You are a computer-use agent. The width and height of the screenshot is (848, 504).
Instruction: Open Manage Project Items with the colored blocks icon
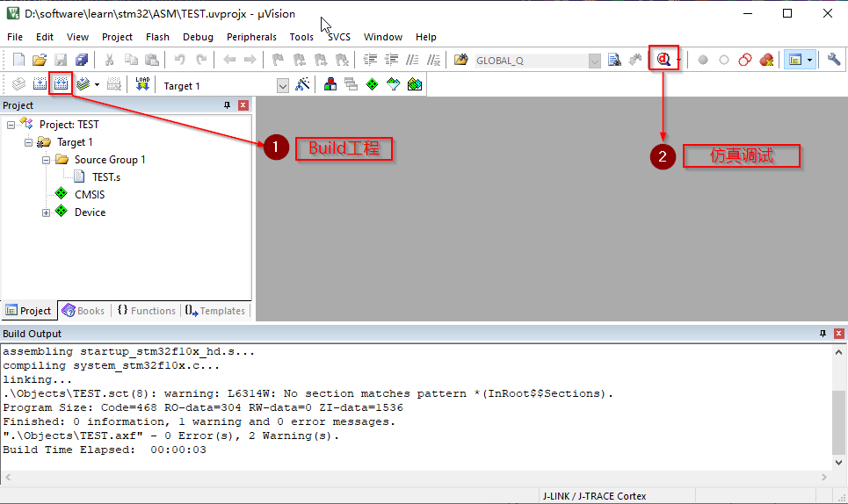[x=330, y=84]
